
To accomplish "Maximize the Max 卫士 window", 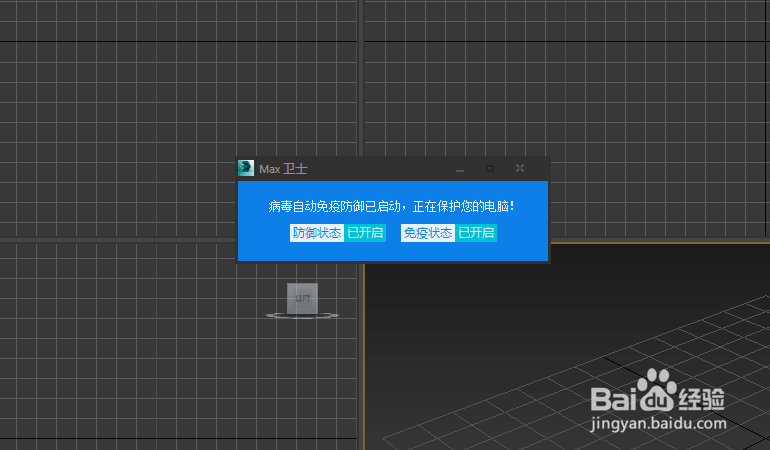I will click(x=490, y=169).
